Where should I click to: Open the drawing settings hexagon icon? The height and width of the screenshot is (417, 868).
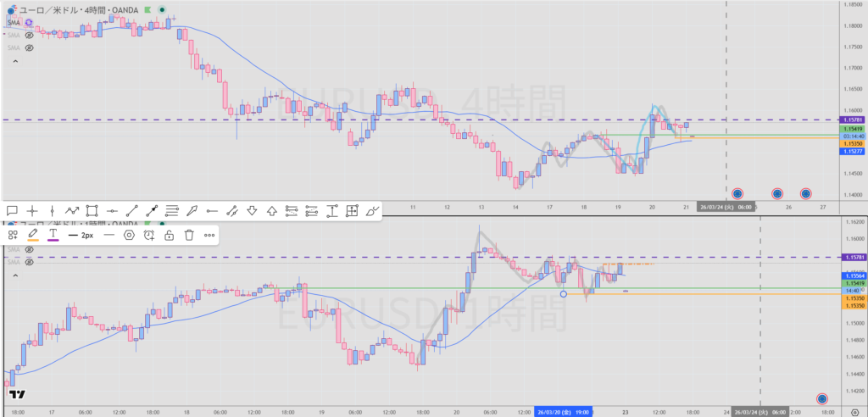[129, 235]
